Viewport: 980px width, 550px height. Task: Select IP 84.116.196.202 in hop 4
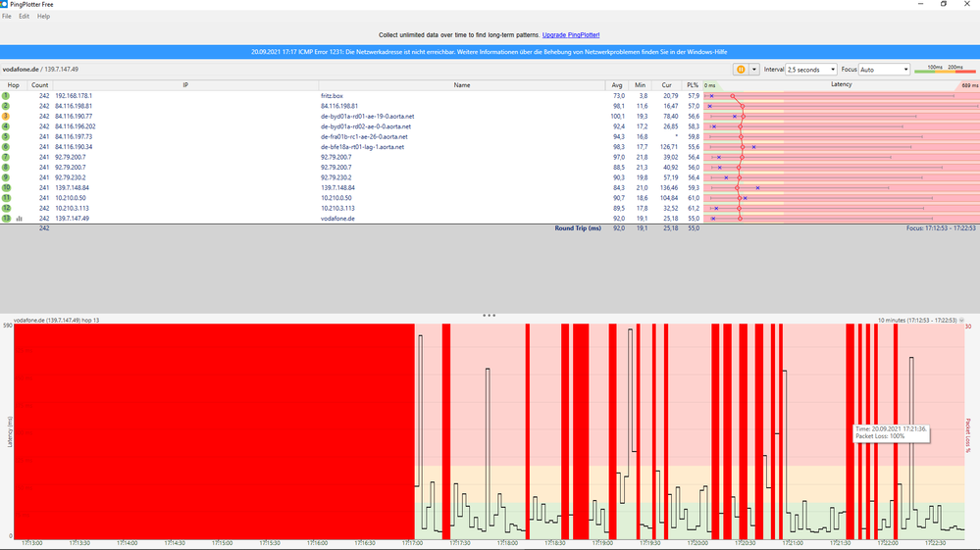[x=75, y=126]
